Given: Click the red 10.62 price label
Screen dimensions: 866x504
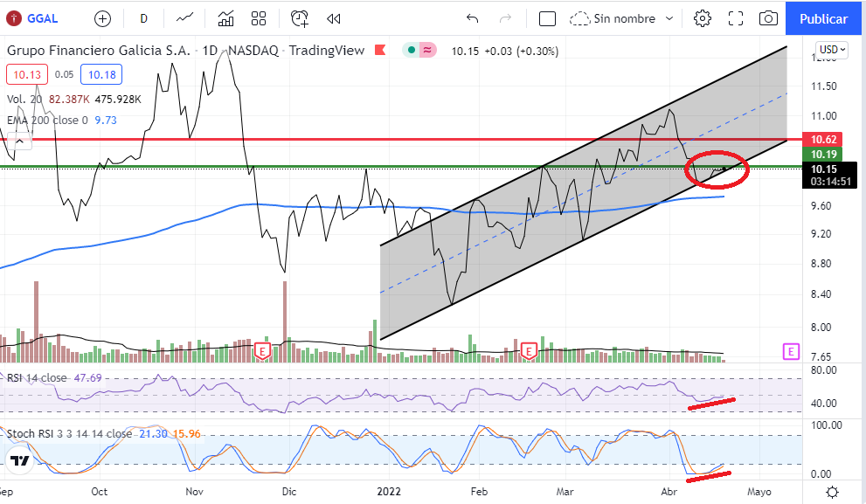Looking at the screenshot, I should click(823, 139).
